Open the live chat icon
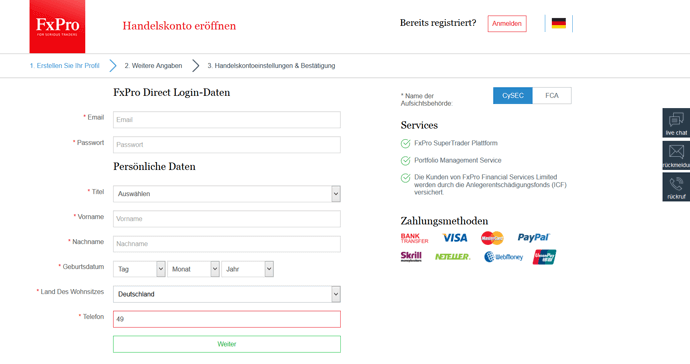 coord(676,123)
